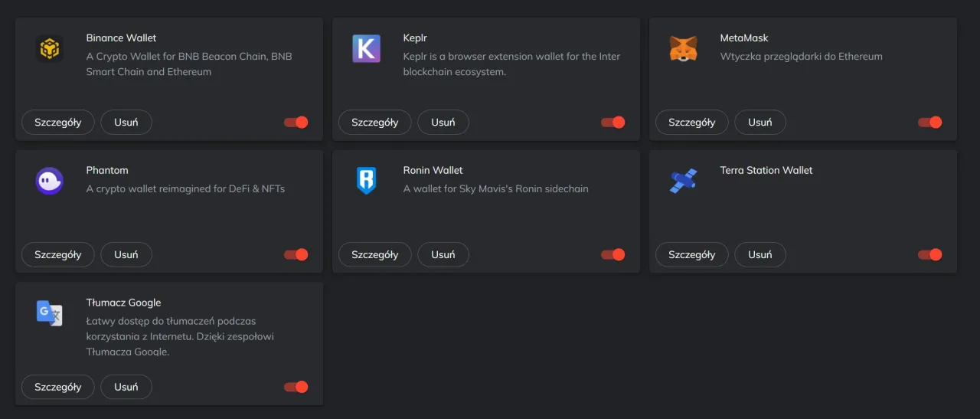Image resolution: width=980 pixels, height=419 pixels.
Task: Click the Ronin Wallet icon
Action: [366, 181]
